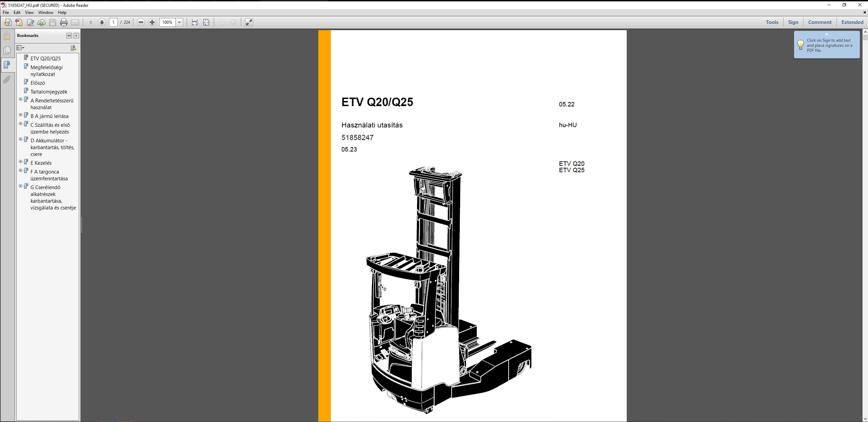Collapse the Bookmarks pane double-arrow button
This screenshot has height=422, width=868.
[69, 36]
